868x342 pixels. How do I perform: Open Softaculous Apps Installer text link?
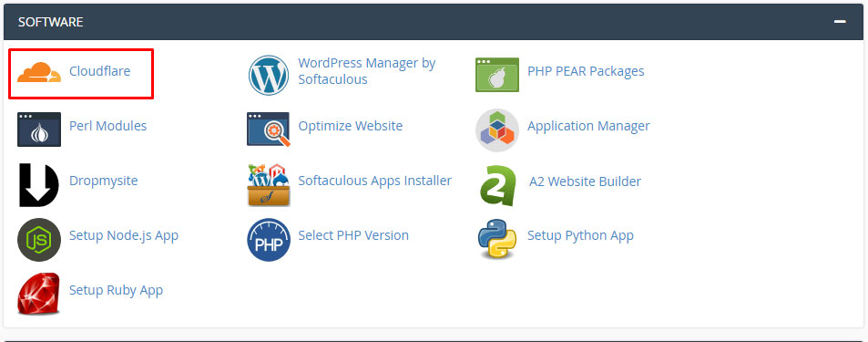(374, 181)
